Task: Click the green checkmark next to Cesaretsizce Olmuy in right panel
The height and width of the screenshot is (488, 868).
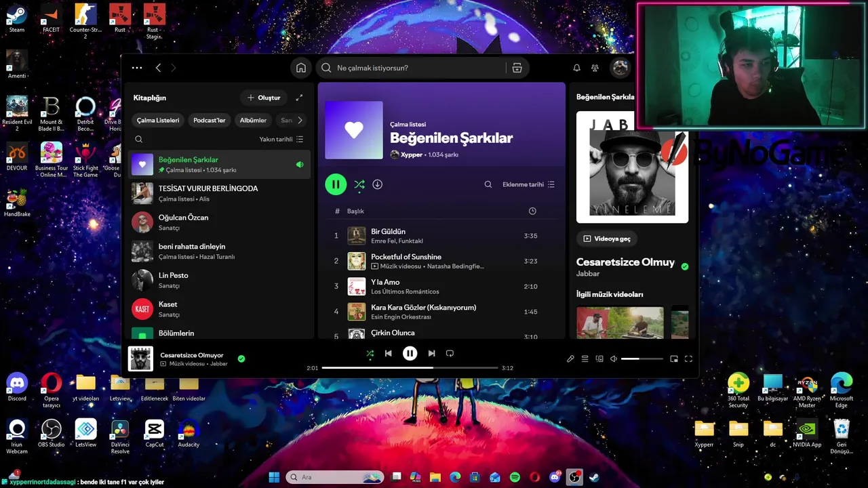Action: click(x=685, y=266)
